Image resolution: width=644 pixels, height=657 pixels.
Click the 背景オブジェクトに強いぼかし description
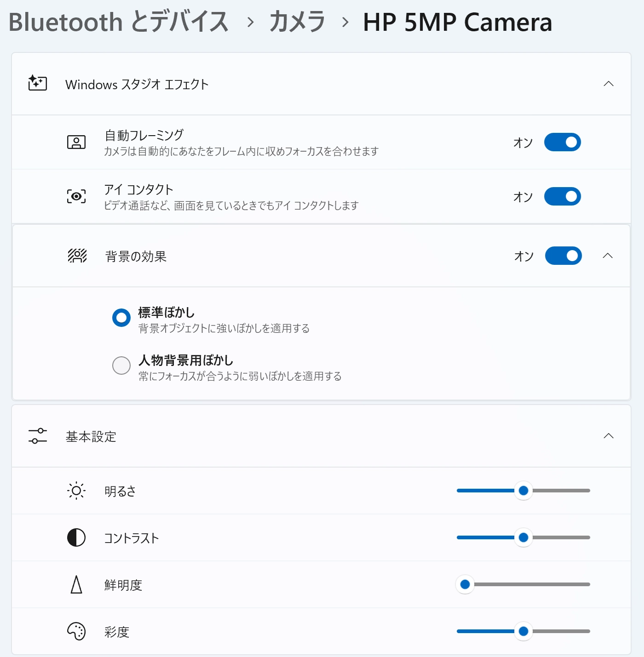pos(224,328)
